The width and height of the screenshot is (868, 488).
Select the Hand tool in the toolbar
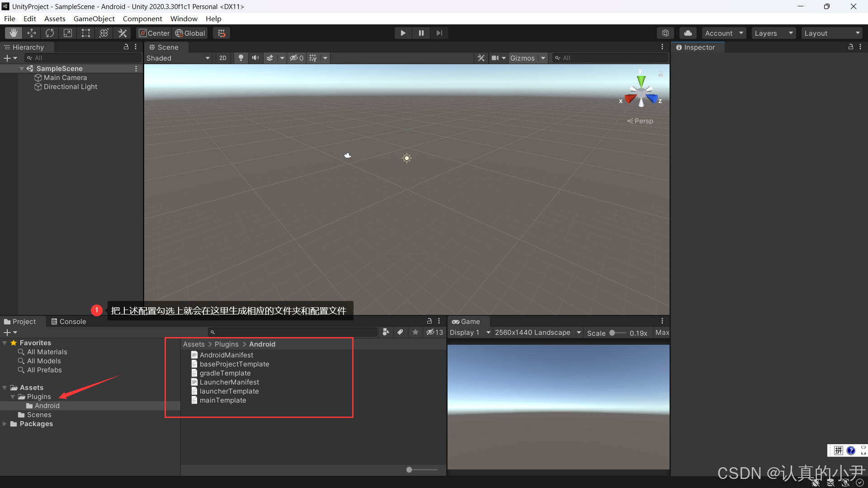[x=13, y=33]
